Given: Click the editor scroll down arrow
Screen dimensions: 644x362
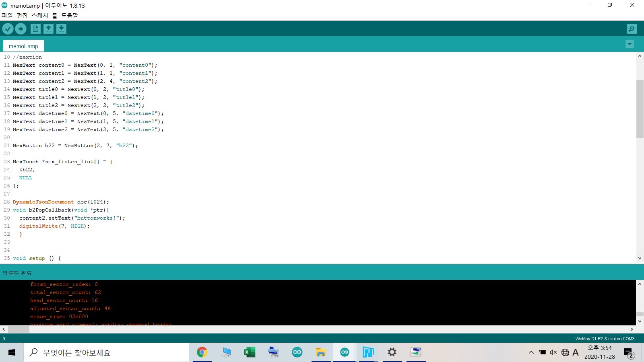Looking at the screenshot, I should [x=640, y=258].
